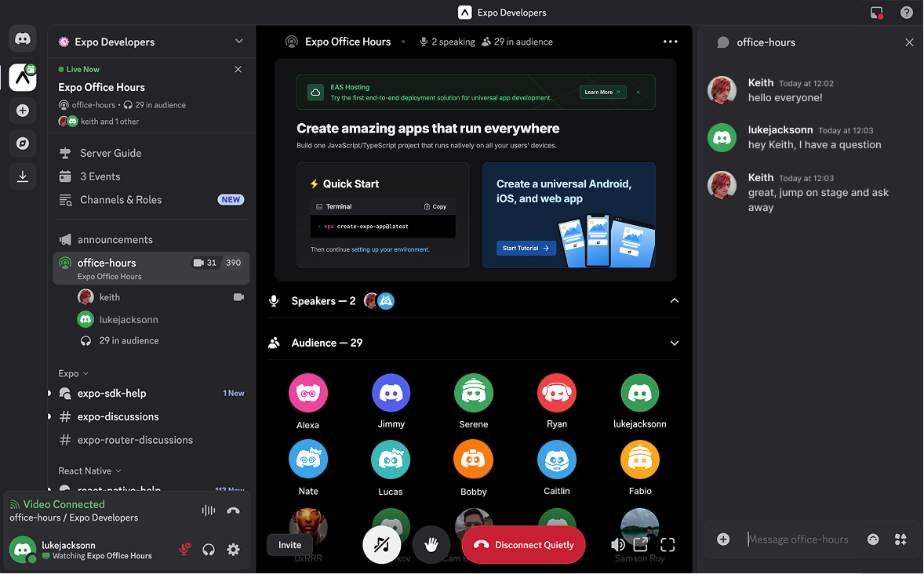Unmute microphone in user panel
This screenshot has height=574, width=924.
[x=184, y=549]
